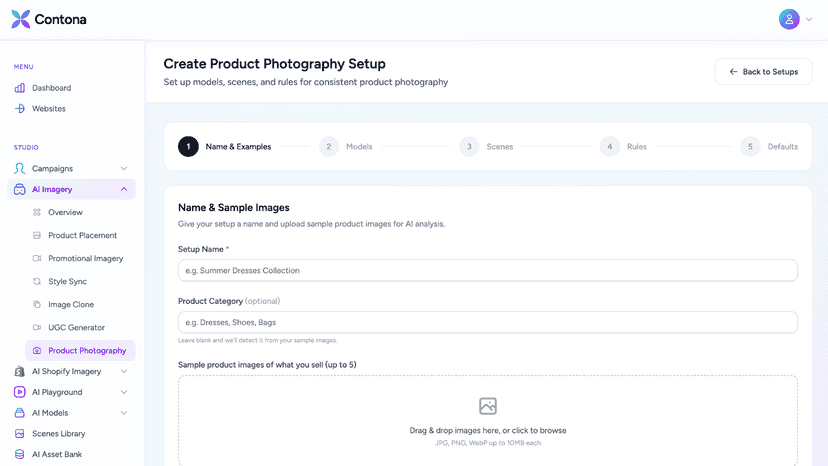828x466 pixels.
Task: Click the Dashboard bar chart icon
Action: coord(20,88)
